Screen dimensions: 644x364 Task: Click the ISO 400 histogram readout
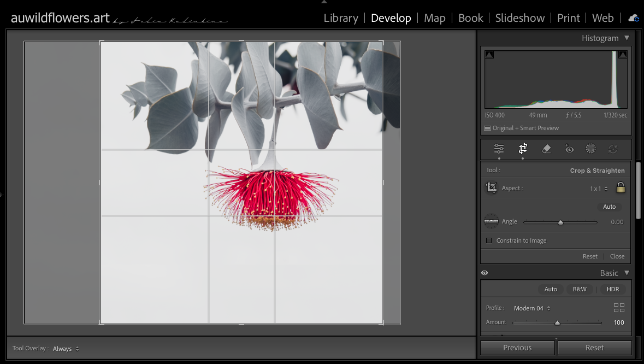coord(494,115)
